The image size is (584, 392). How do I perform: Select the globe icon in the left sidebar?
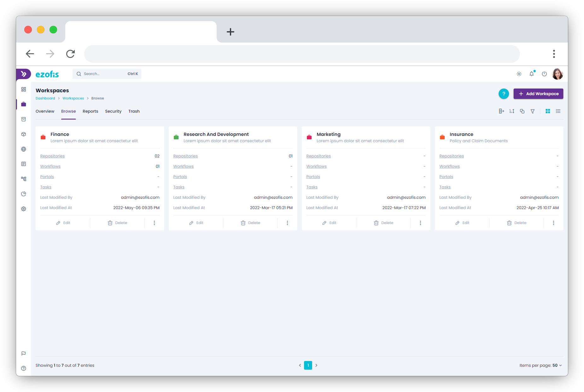[x=23, y=149]
